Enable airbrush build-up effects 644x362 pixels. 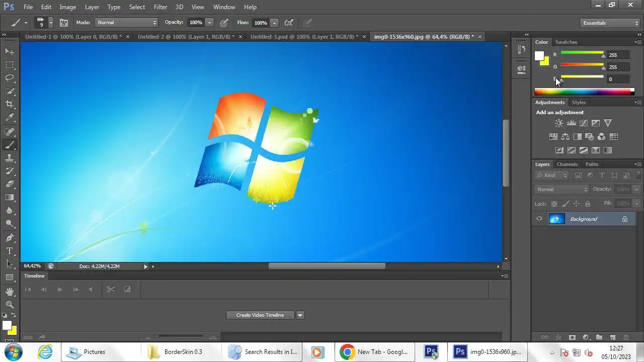coord(289,23)
